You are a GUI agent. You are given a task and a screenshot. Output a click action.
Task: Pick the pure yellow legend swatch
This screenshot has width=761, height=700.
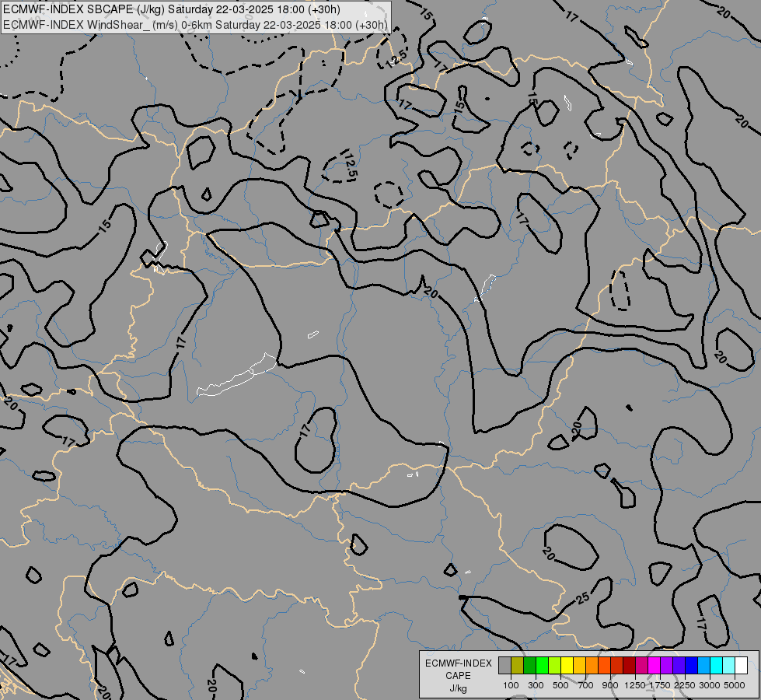pos(567,666)
